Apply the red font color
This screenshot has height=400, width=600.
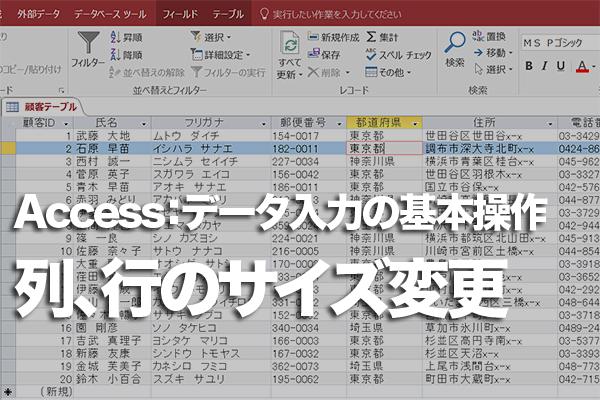point(582,66)
